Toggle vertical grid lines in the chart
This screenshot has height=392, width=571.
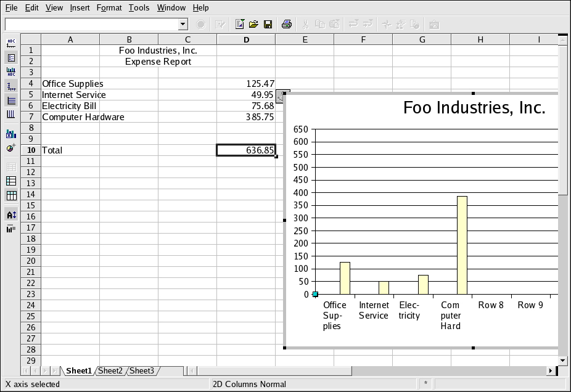(x=11, y=115)
